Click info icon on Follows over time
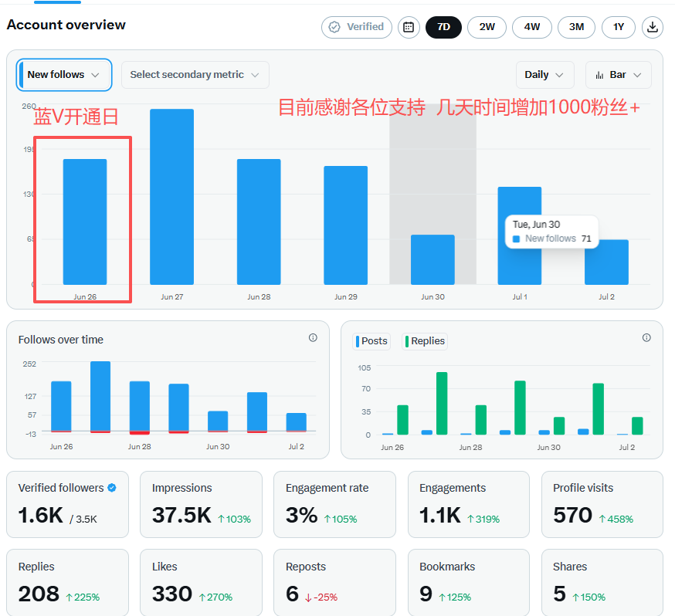 313,337
